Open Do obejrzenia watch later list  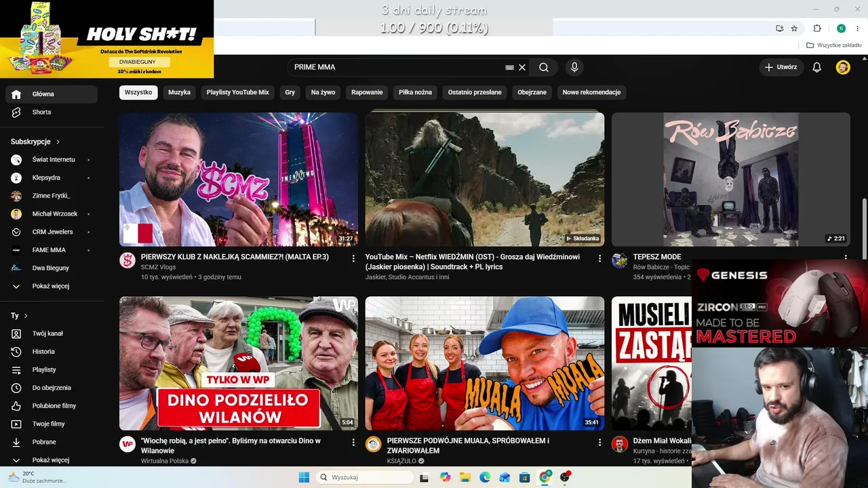(x=52, y=388)
